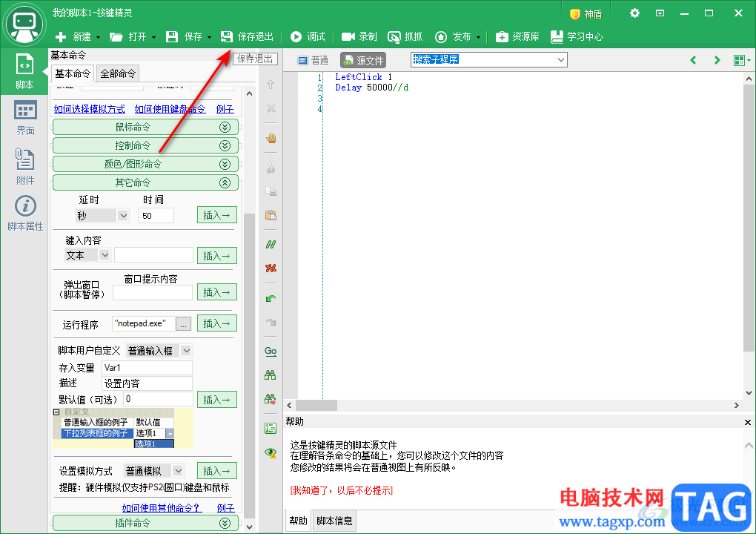
Task: Click the 录制 record button
Action: click(x=359, y=36)
